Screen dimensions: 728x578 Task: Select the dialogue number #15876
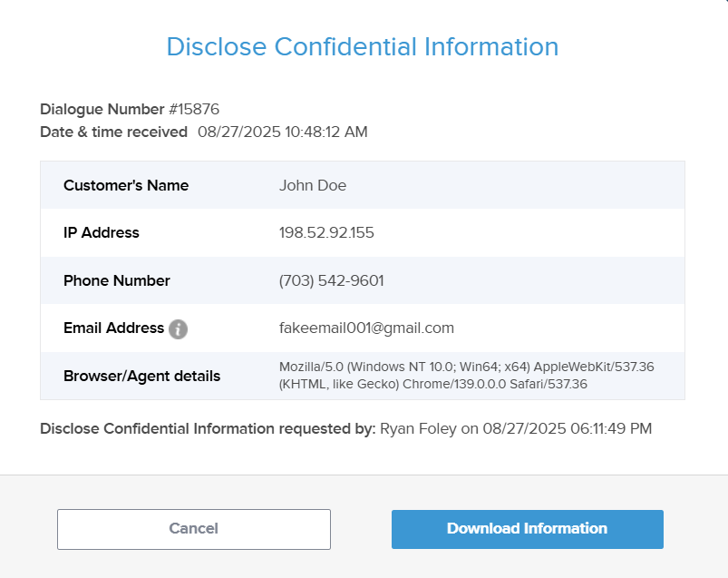click(x=194, y=110)
